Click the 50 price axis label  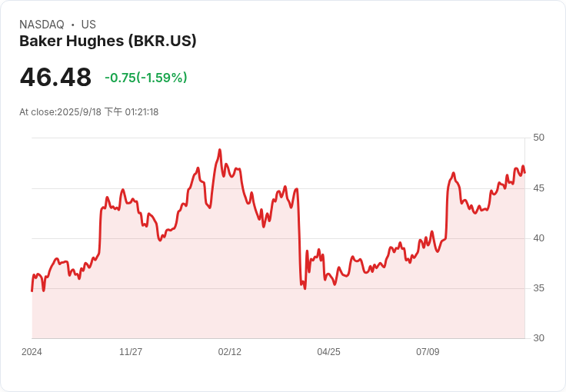click(x=538, y=138)
